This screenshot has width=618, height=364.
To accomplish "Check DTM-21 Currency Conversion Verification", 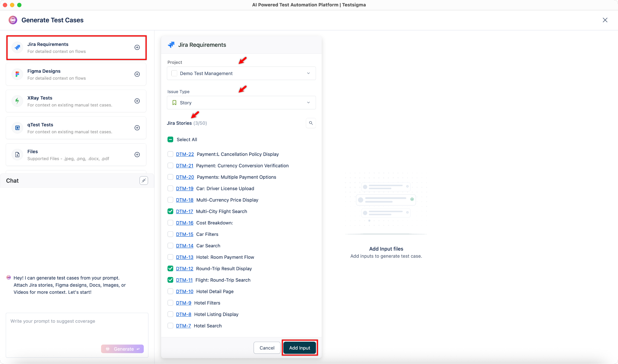I will coord(170,166).
